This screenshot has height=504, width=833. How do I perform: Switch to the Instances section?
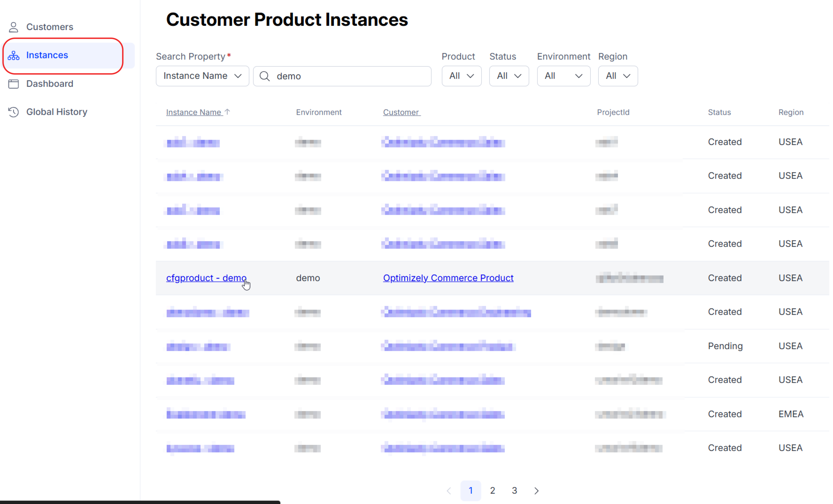[47, 55]
